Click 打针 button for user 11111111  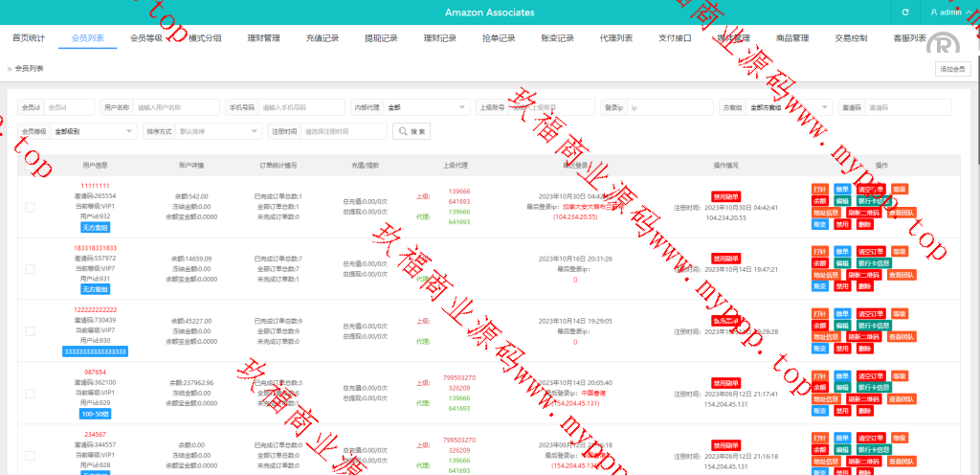coord(819,189)
